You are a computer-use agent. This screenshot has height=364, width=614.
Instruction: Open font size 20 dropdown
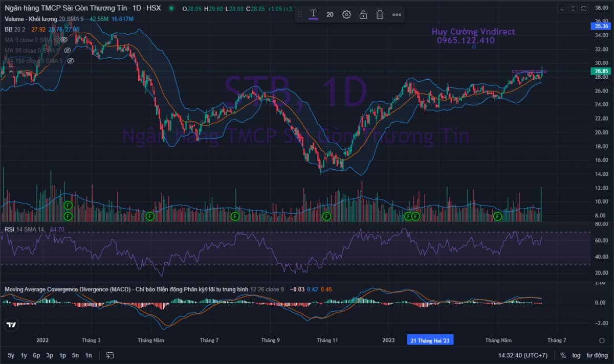[330, 14]
